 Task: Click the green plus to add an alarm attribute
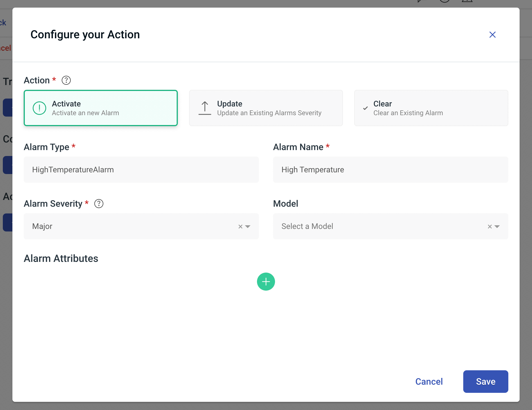[266, 281]
